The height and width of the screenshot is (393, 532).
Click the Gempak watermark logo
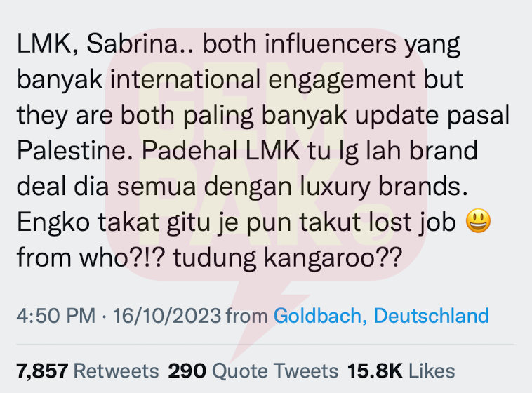pyautogui.click(x=266, y=154)
